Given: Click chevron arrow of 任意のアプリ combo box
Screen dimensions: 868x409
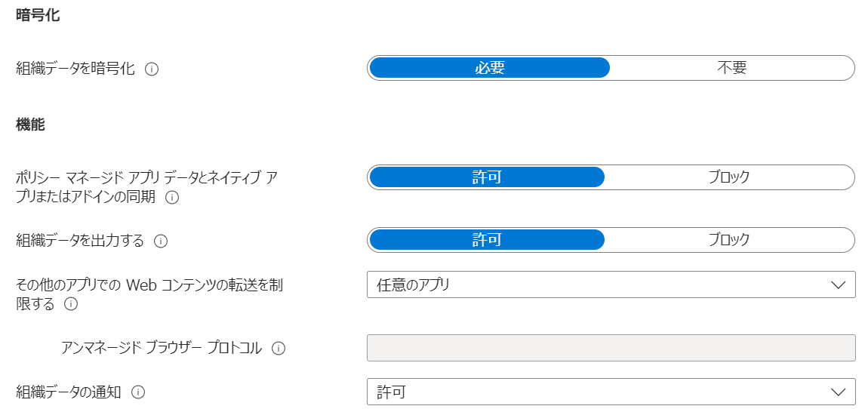Looking at the screenshot, I should pyautogui.click(x=839, y=285).
